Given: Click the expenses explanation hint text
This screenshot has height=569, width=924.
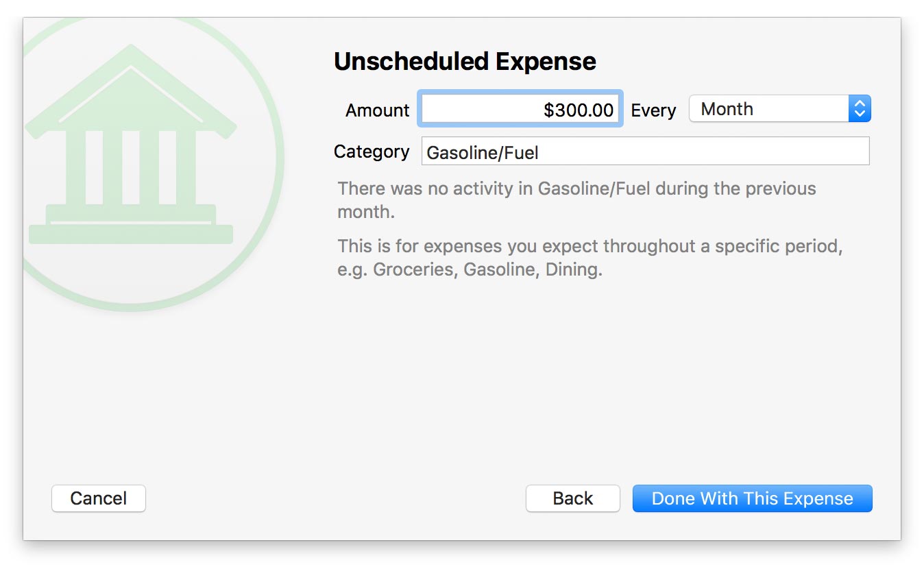Looking at the screenshot, I should tap(589, 246).
